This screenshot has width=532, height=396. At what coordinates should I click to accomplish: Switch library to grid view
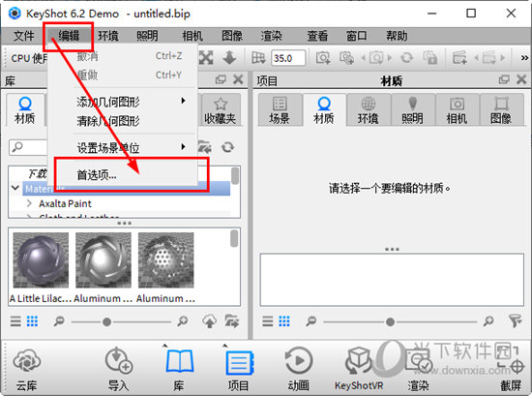(x=33, y=320)
